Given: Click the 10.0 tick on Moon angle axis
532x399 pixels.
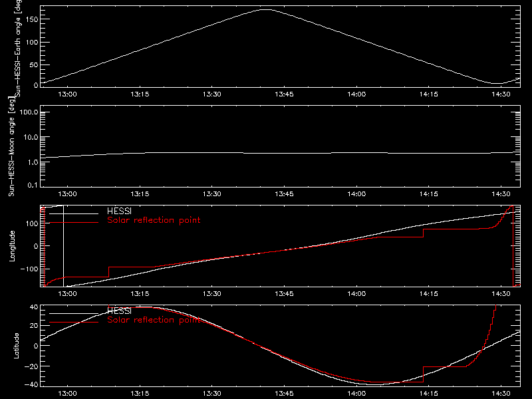Looking at the screenshot, I should (31, 137).
